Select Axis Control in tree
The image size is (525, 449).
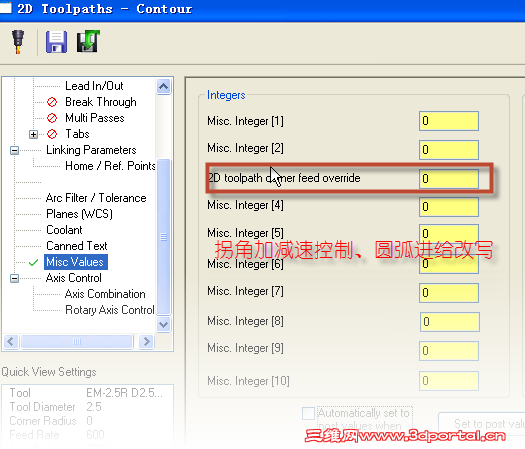pos(74,278)
